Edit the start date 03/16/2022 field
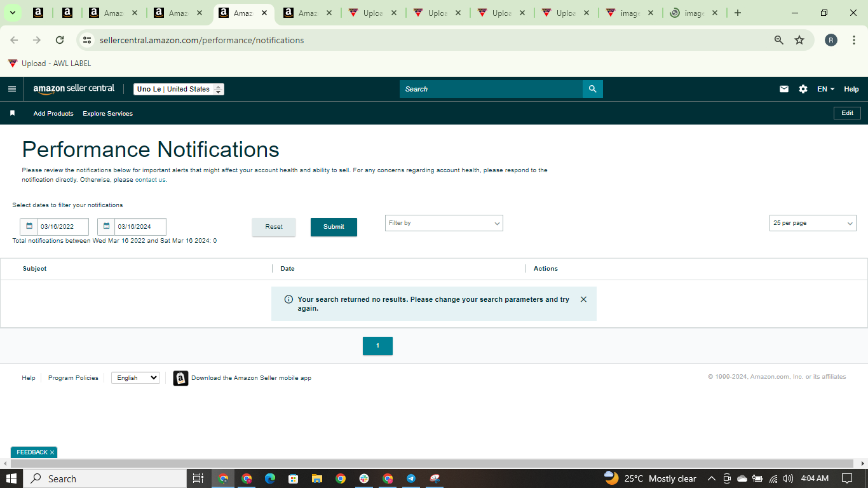868x488 pixels. [x=62, y=227]
